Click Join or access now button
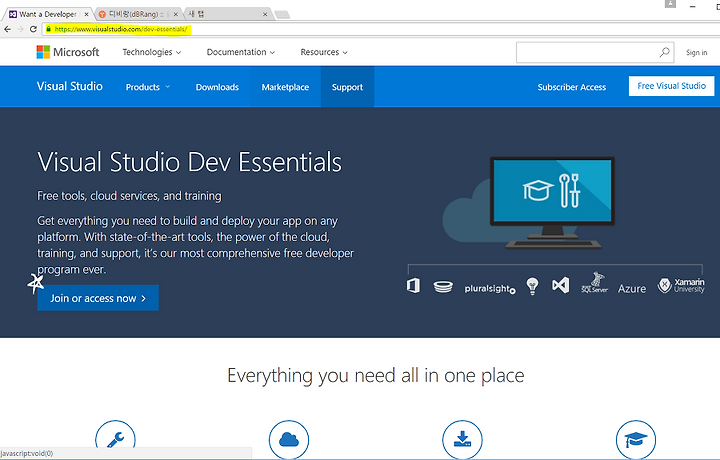 [x=98, y=298]
